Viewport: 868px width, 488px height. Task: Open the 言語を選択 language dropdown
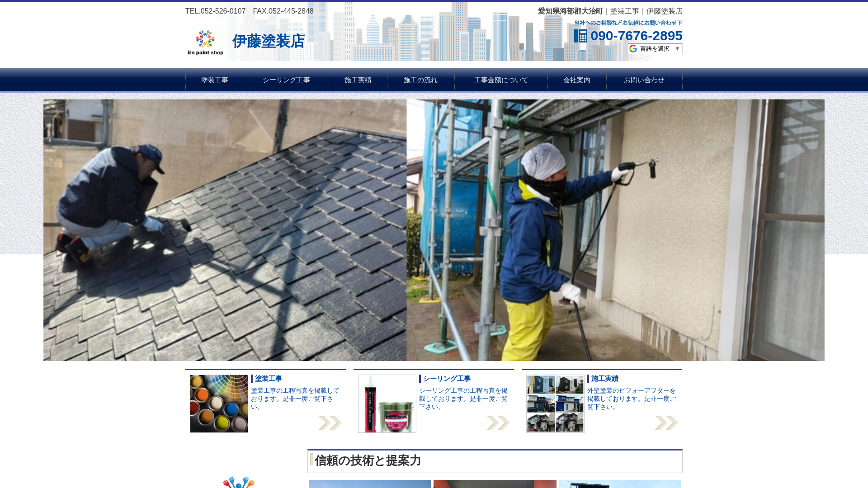pyautogui.click(x=654, y=49)
